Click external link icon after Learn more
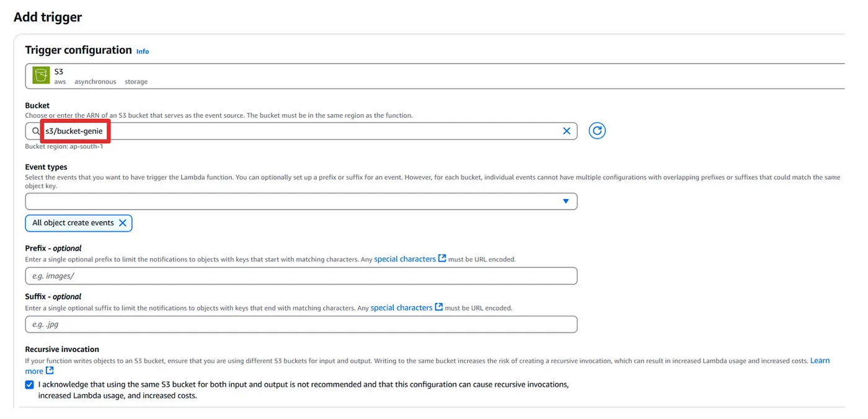868x419 pixels. pos(50,371)
